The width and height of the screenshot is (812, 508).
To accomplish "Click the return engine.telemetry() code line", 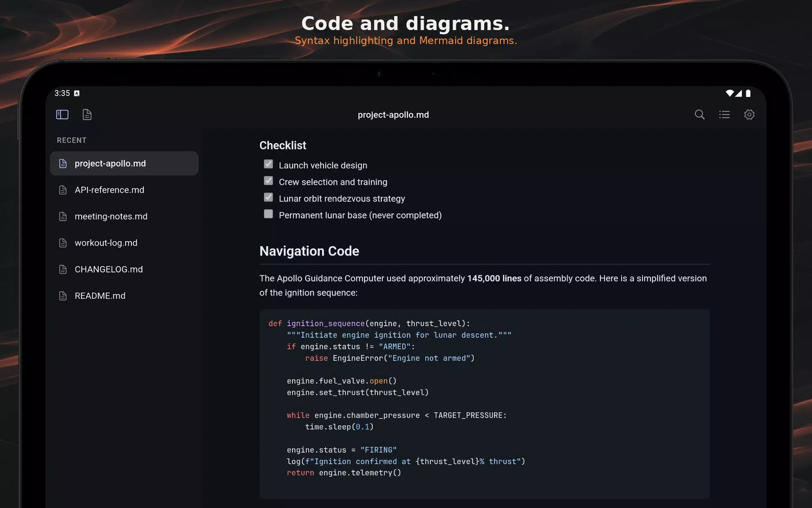I will coord(344,473).
